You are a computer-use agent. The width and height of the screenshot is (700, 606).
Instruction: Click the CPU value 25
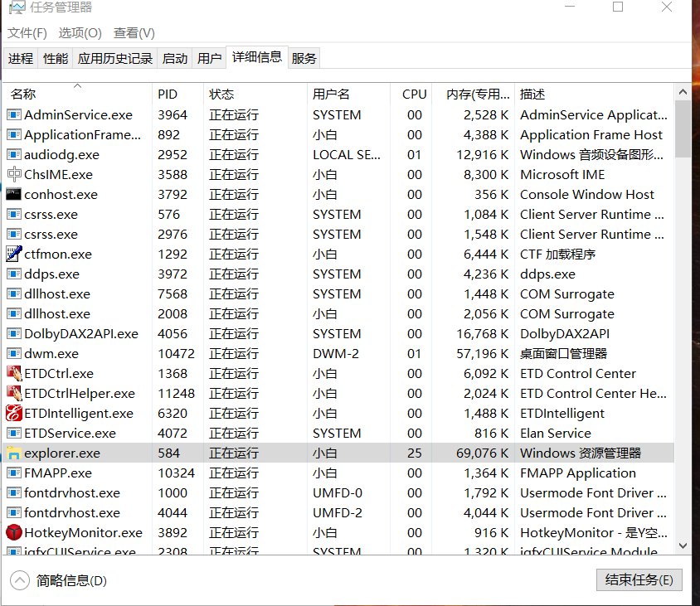click(415, 453)
